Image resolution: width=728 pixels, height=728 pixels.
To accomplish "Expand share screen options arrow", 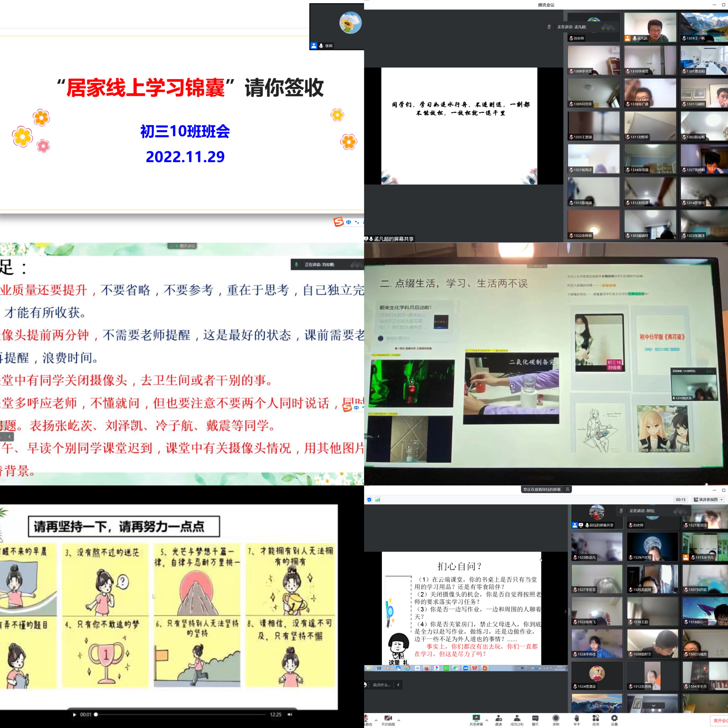I will click(486, 720).
